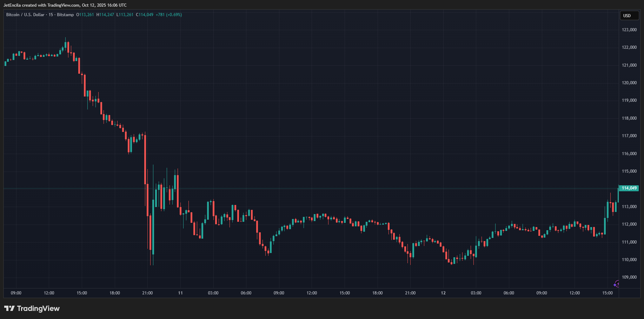Click the 115,000 price axis label
Image resolution: width=644 pixels, height=319 pixels.
click(629, 171)
